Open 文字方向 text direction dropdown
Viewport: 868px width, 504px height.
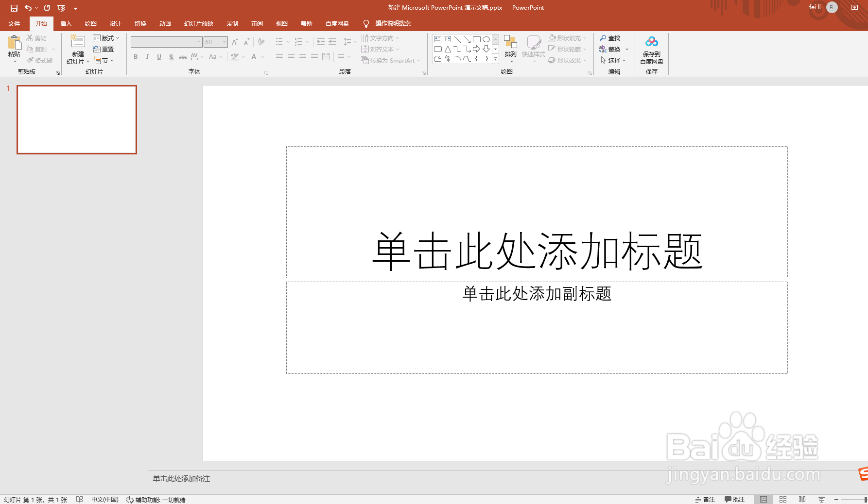tap(380, 38)
